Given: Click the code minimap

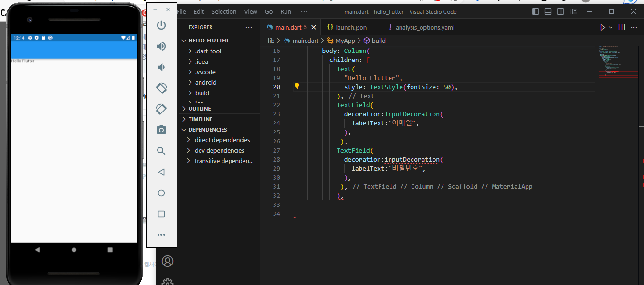Looking at the screenshot, I should [x=618, y=62].
